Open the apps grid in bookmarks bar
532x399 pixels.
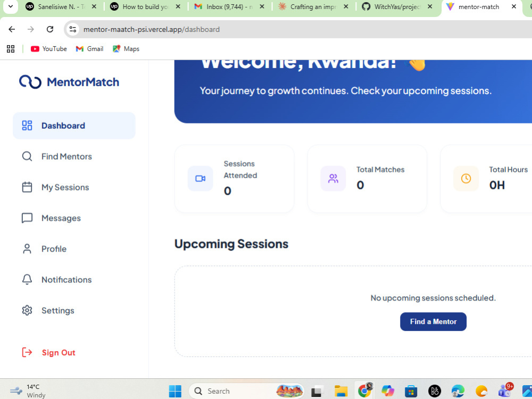(x=11, y=49)
